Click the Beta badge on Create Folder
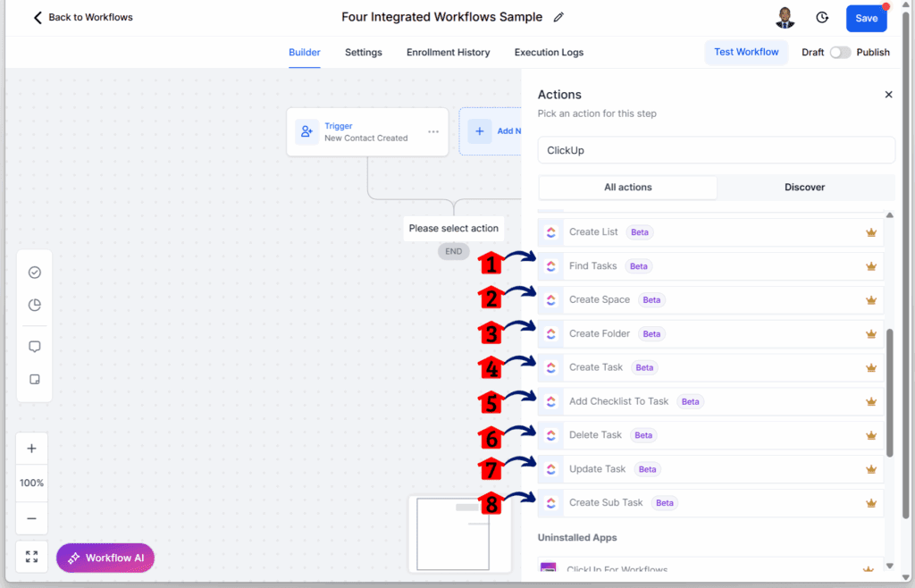This screenshot has width=915, height=588. click(x=651, y=333)
